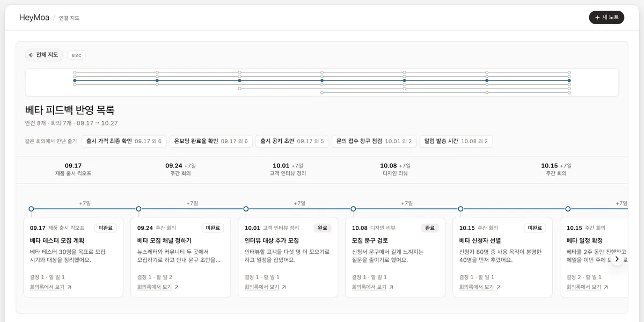Viewport: 644px width, 322px height.
Task: Click 결정 2 · 할 일 1 count text
Action: point(584,277)
